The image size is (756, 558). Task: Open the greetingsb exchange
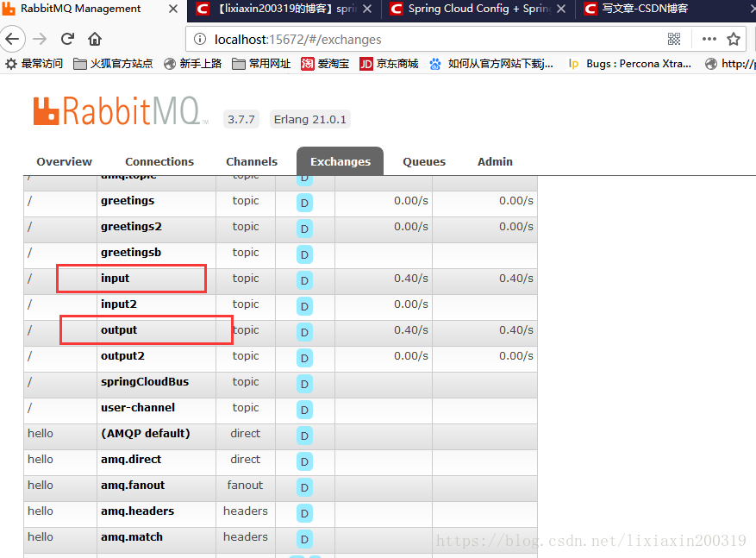pos(131,252)
